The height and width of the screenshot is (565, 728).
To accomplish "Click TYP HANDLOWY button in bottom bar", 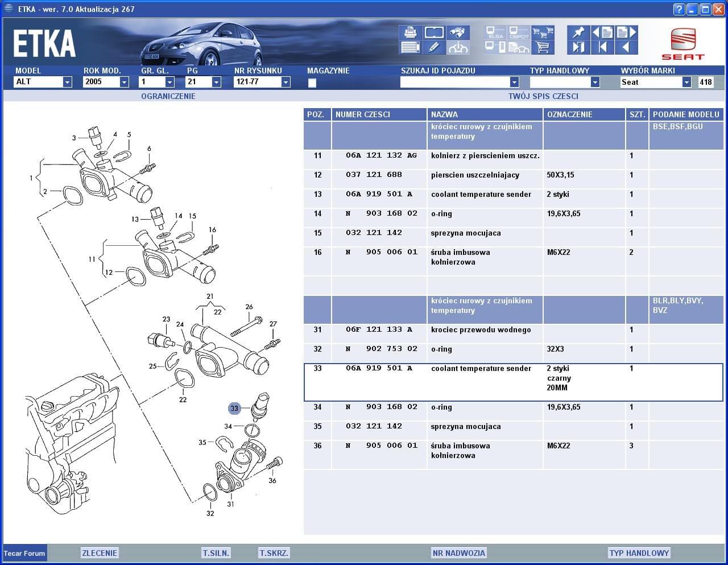I will click(639, 553).
